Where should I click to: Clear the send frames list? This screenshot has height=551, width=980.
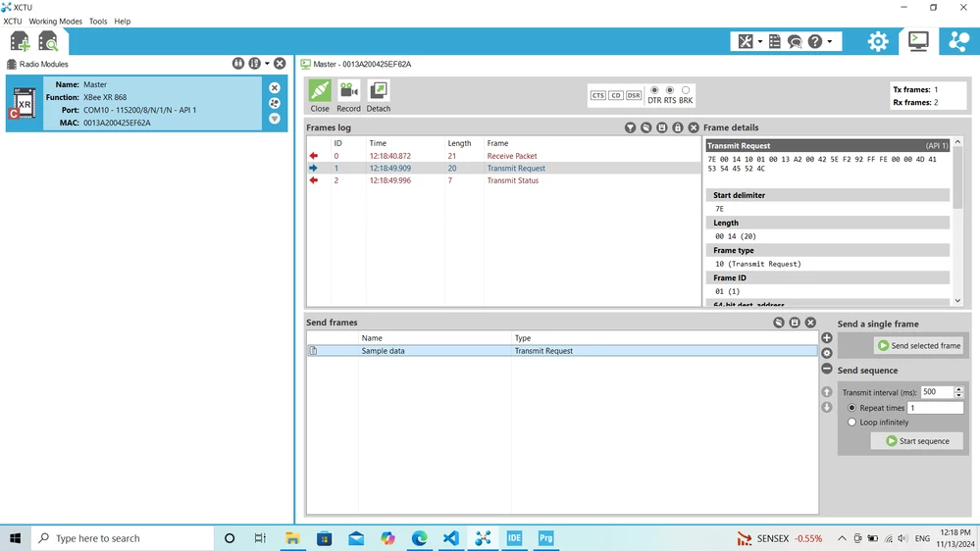(810, 323)
